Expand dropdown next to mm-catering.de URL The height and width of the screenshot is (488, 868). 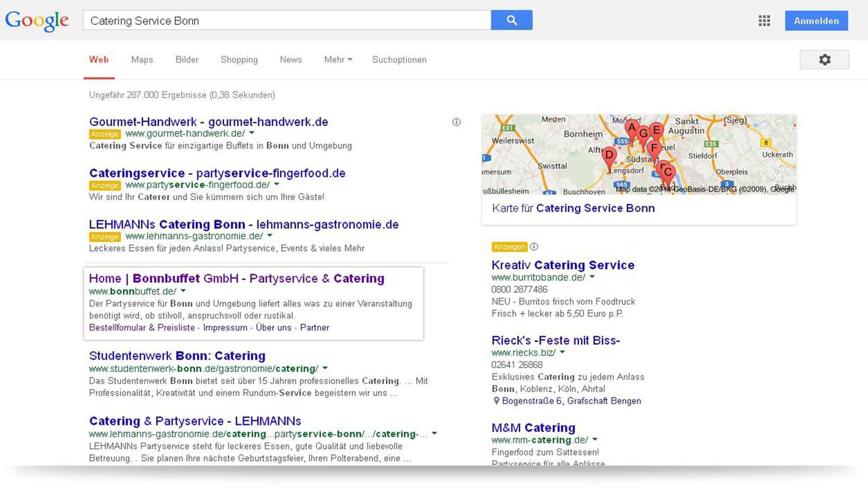coord(594,440)
